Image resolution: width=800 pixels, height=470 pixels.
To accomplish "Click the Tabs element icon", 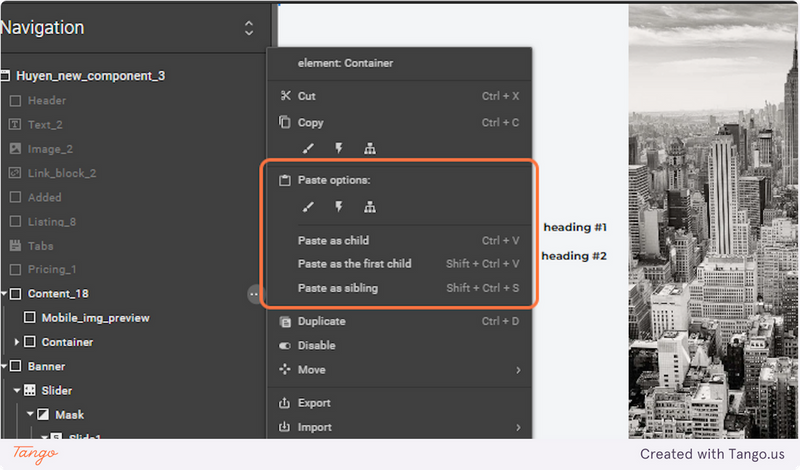I will (x=15, y=245).
